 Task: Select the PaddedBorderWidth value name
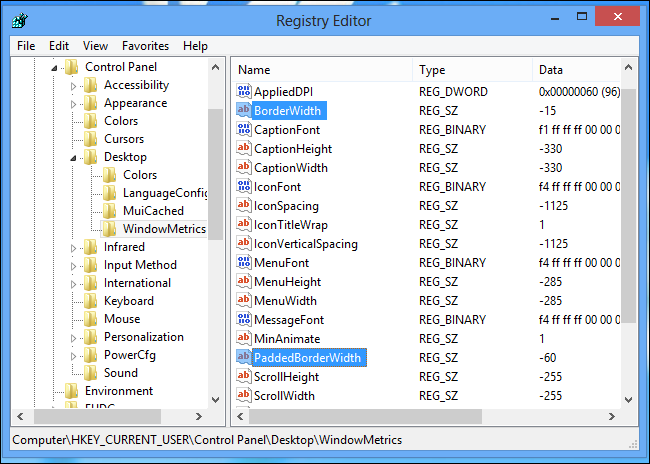coord(307,357)
